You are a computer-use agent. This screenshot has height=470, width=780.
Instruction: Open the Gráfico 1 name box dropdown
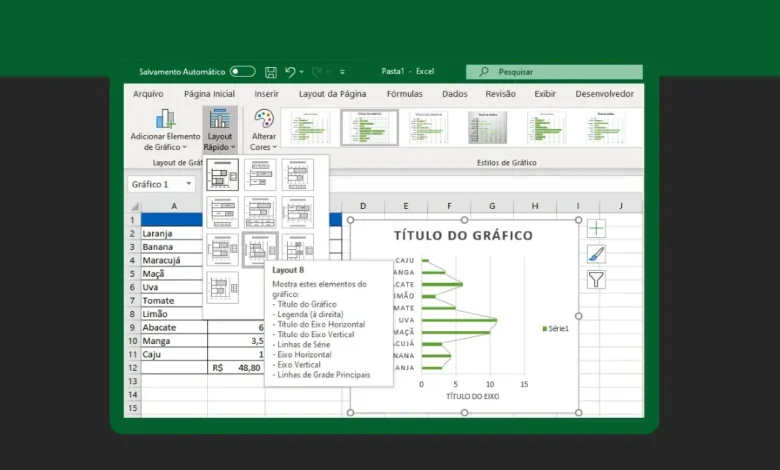(189, 184)
